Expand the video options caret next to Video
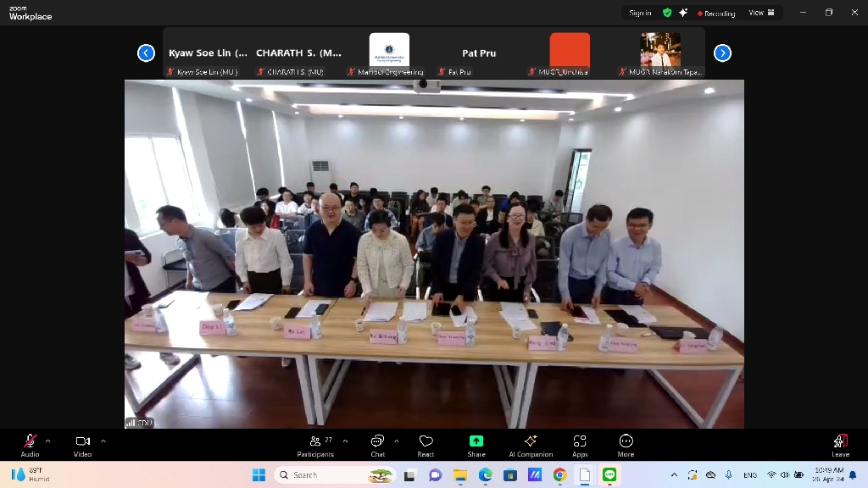Image resolution: width=868 pixels, height=488 pixels. [x=103, y=441]
